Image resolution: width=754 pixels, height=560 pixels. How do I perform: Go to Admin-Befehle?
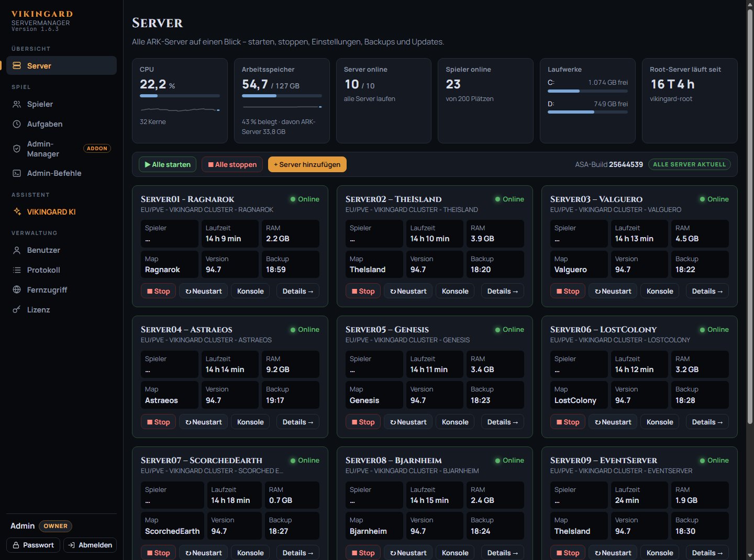click(61, 173)
